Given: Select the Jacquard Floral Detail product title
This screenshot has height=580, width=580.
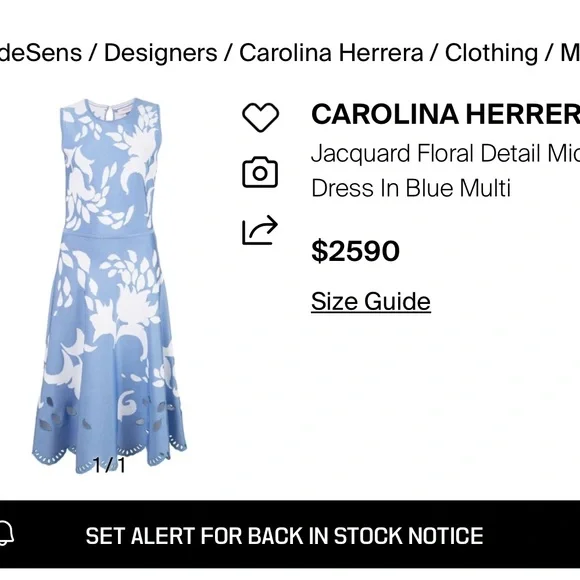Looking at the screenshot, I should (x=445, y=154).
